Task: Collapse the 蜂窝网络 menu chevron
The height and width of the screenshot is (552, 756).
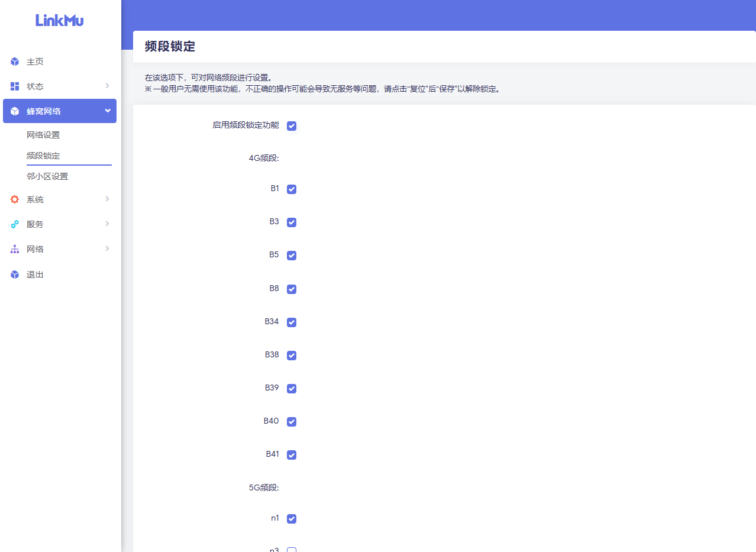Action: coord(107,111)
